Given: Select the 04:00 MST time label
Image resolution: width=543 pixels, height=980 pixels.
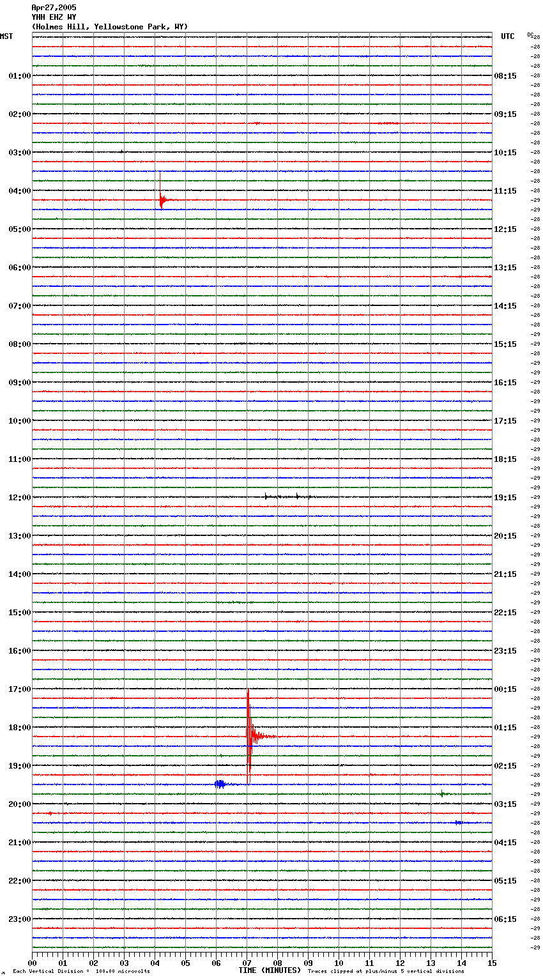Looking at the screenshot, I should [x=19, y=191].
